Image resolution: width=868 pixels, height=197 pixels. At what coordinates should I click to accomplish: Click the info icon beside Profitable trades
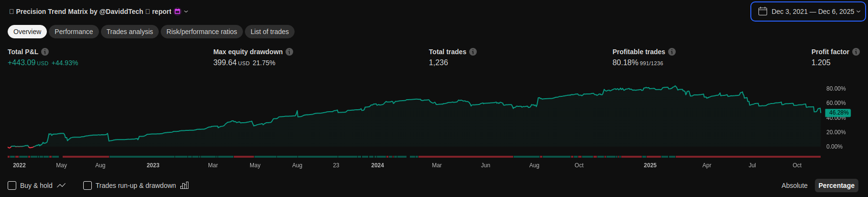coord(672,52)
